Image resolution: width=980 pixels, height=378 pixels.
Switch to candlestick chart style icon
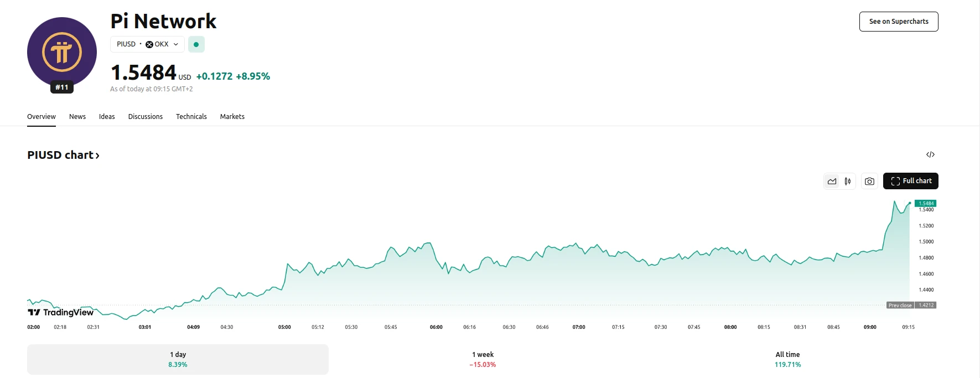click(848, 181)
